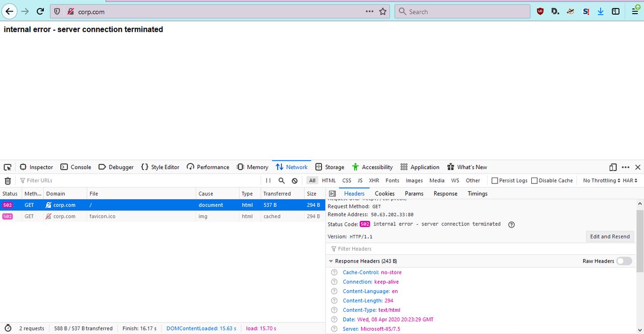Click the request blocking icon
Screen dimensions: 644x334
coord(295,181)
